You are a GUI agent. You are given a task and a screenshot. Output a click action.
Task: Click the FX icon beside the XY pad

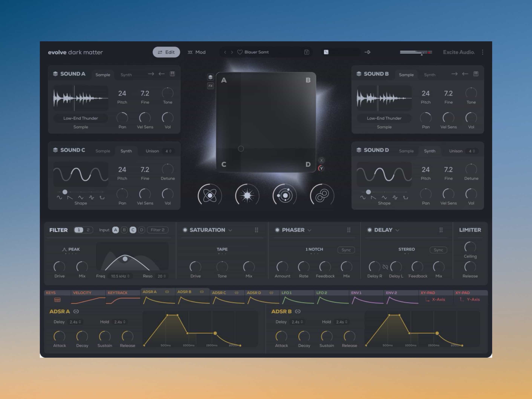pos(210,86)
